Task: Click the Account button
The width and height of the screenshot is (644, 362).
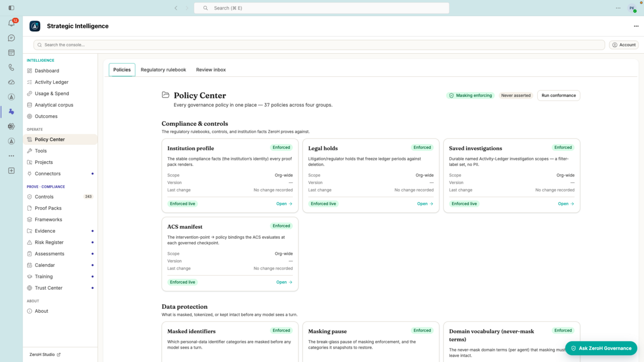Action: click(624, 45)
